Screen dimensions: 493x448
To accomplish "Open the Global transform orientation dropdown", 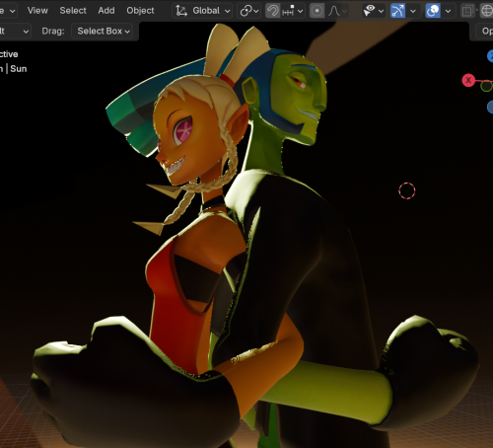I will coord(202,11).
